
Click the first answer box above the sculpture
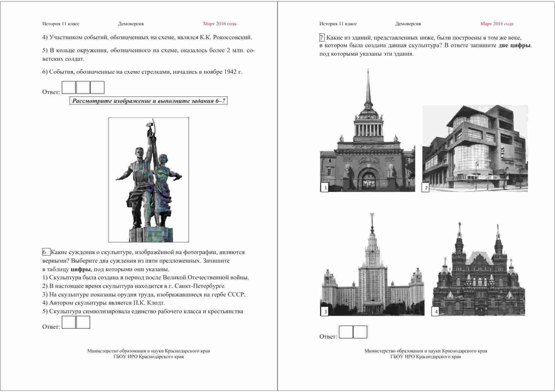69,88
